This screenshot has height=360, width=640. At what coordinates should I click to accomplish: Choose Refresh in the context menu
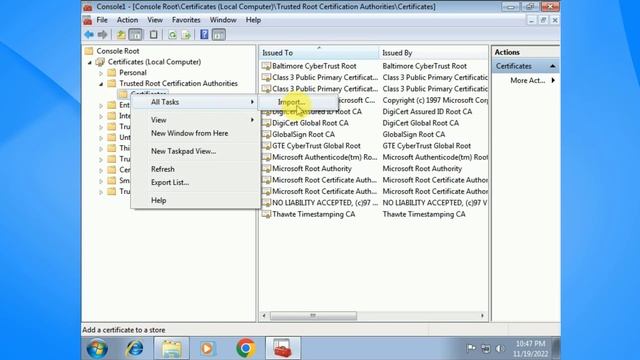195,169
